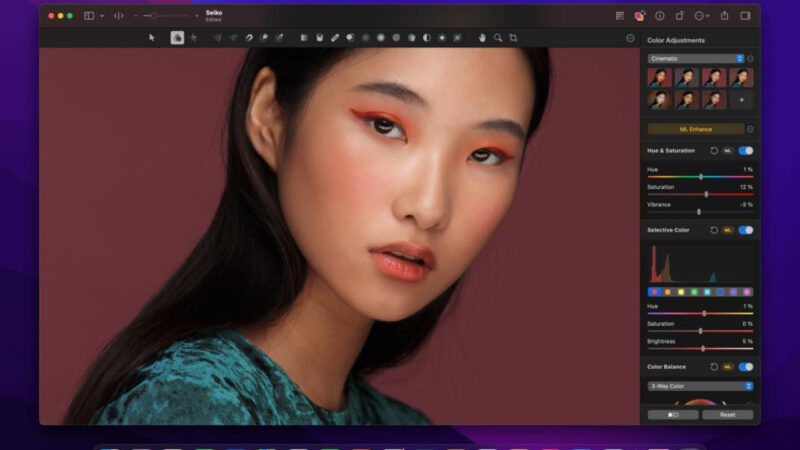
Task: Apply the last preset in the top row
Action: (x=741, y=78)
